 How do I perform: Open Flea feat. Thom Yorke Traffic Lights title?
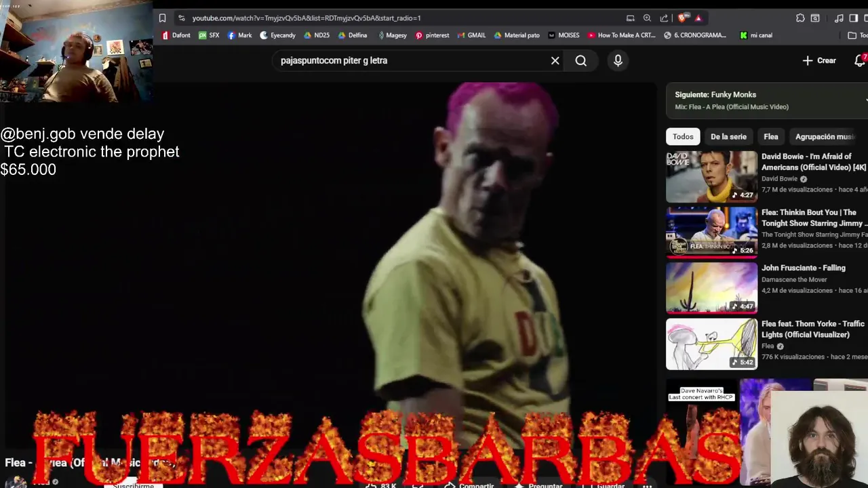click(813, 329)
